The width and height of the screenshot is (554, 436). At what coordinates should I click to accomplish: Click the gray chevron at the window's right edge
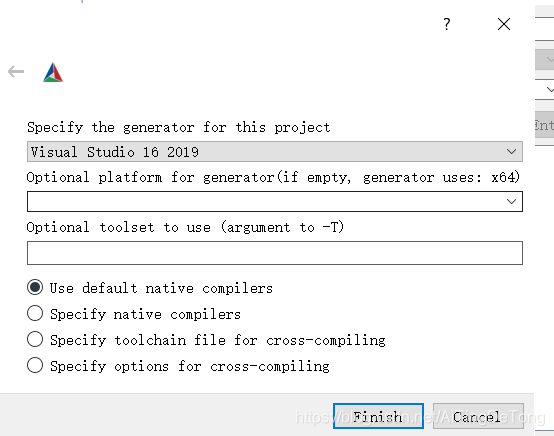click(x=550, y=59)
